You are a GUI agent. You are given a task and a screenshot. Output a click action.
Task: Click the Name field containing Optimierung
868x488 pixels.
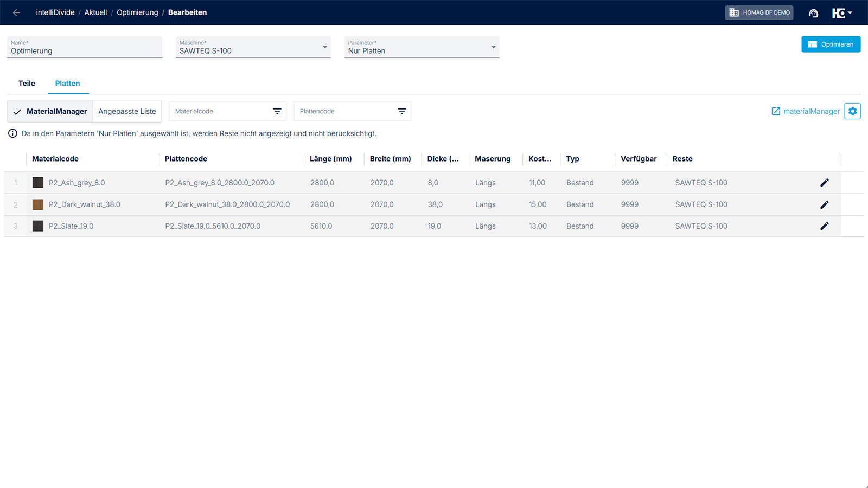click(x=84, y=50)
